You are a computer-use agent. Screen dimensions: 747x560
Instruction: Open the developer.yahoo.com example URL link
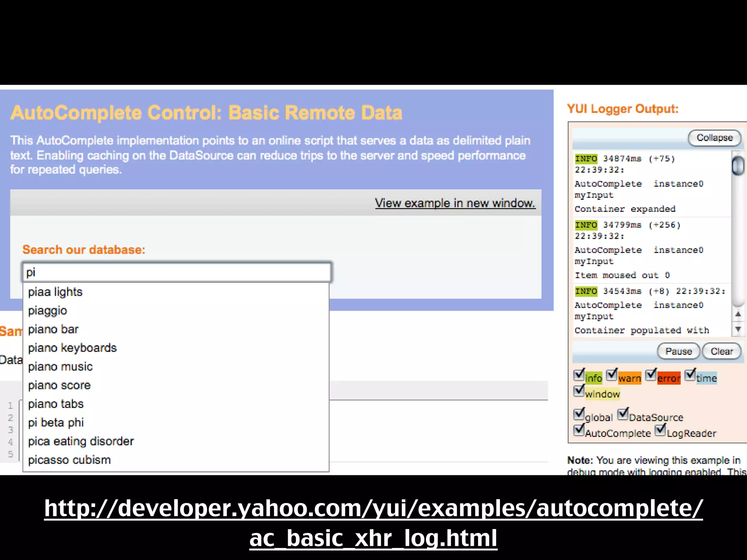coord(373,523)
